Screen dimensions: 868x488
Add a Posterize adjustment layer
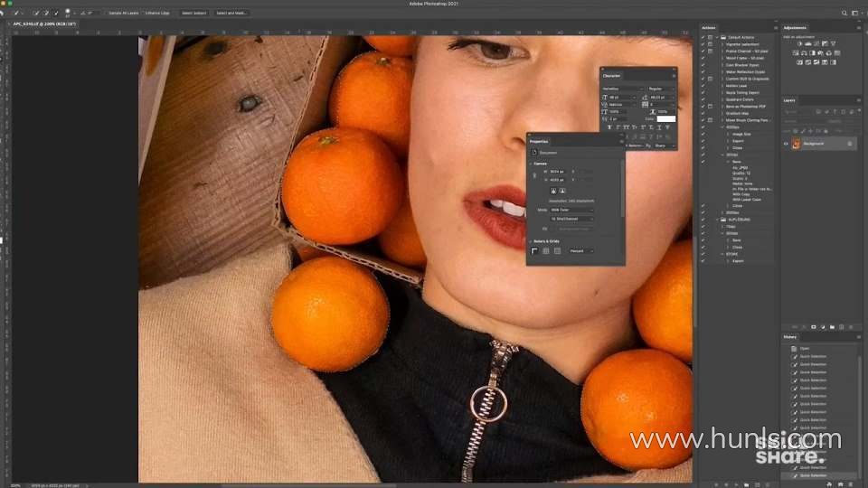pyautogui.click(x=807, y=62)
